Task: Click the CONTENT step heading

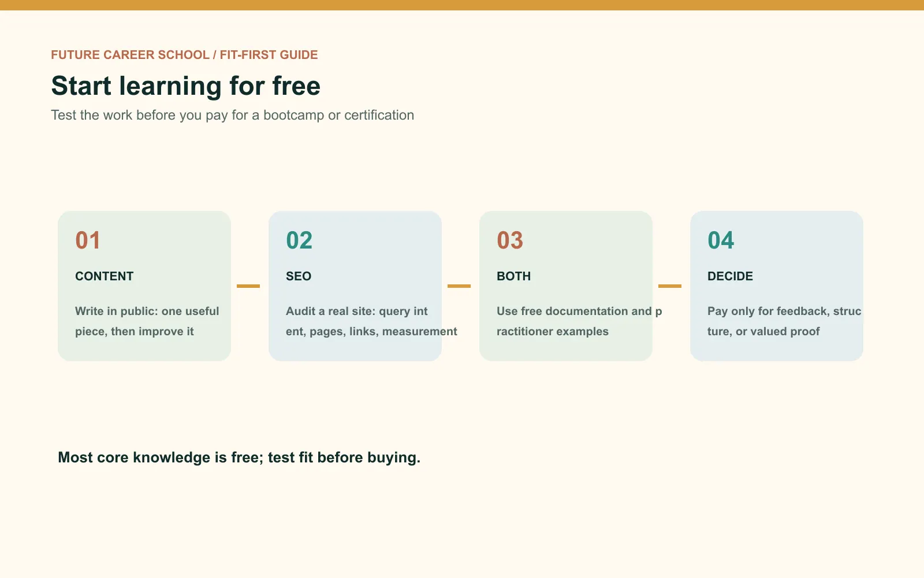Action: (x=104, y=276)
